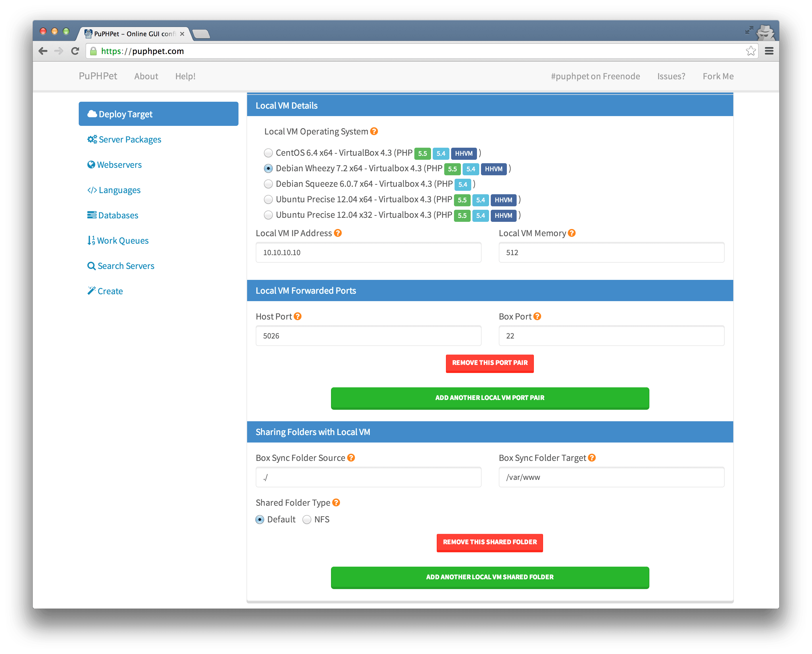812x654 pixels.
Task: Click the Create wand icon
Action: 92,291
